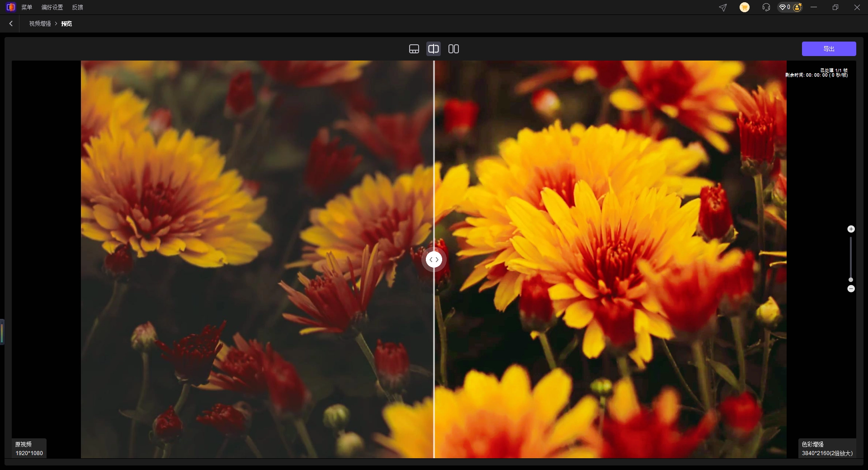Click the before/after comparison divider handle
868x470 pixels.
coord(434,259)
